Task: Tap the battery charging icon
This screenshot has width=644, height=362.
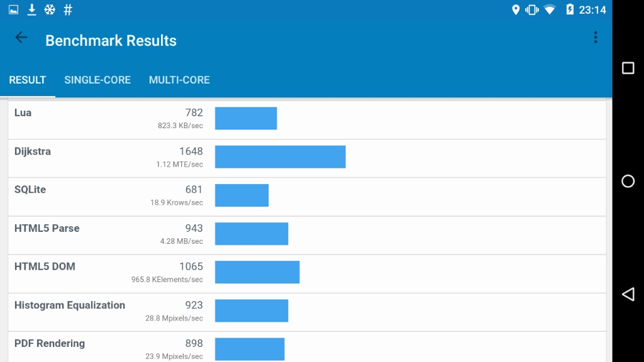Action: point(570,9)
